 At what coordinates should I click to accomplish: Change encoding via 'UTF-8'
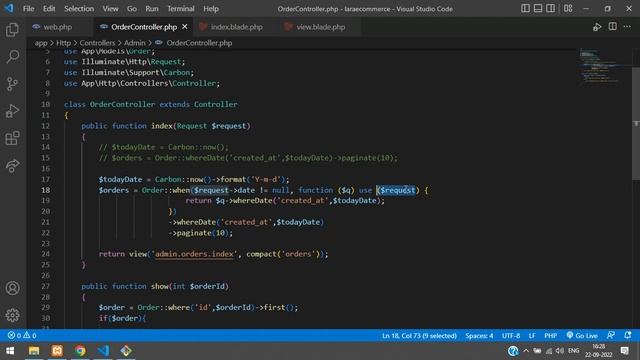pos(511,336)
